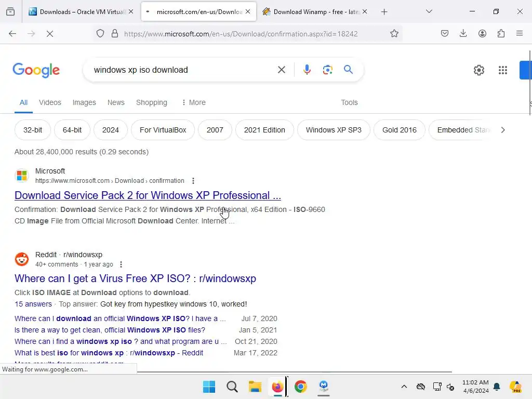Open Firefox account menu
Image resolution: width=532 pixels, height=399 pixels.
[482, 34]
